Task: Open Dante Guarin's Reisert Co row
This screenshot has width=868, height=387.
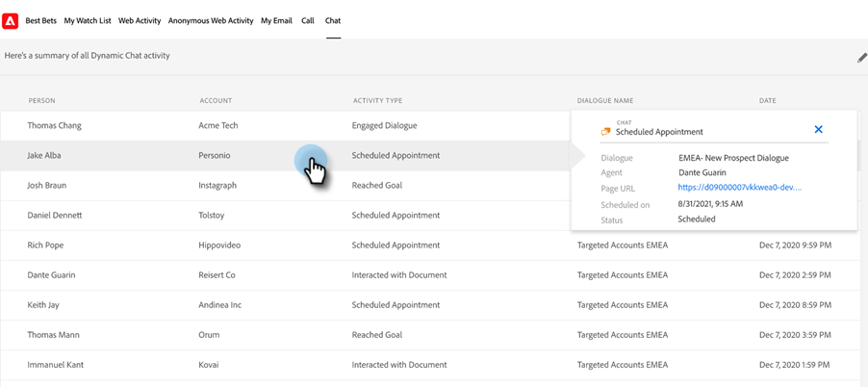Action: click(434, 275)
